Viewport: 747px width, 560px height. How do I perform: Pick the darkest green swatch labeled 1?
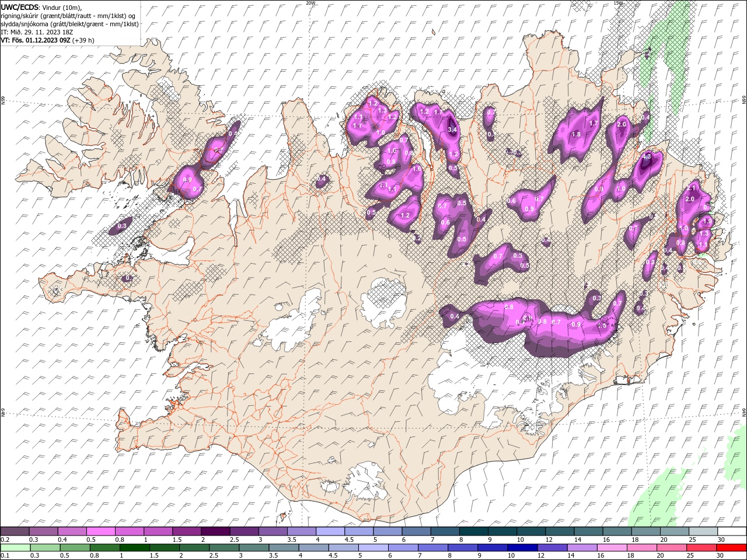(134, 547)
